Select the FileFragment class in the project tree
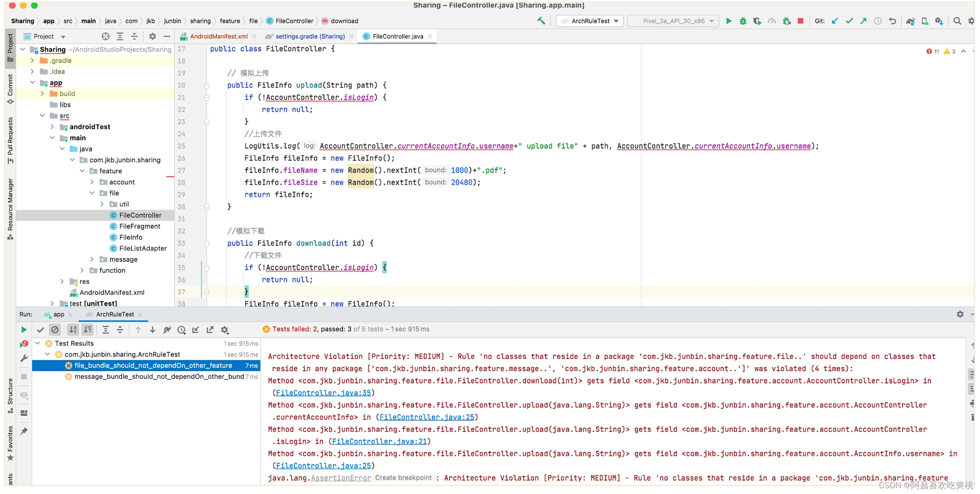Screen dimensions: 980x494 (x=139, y=226)
